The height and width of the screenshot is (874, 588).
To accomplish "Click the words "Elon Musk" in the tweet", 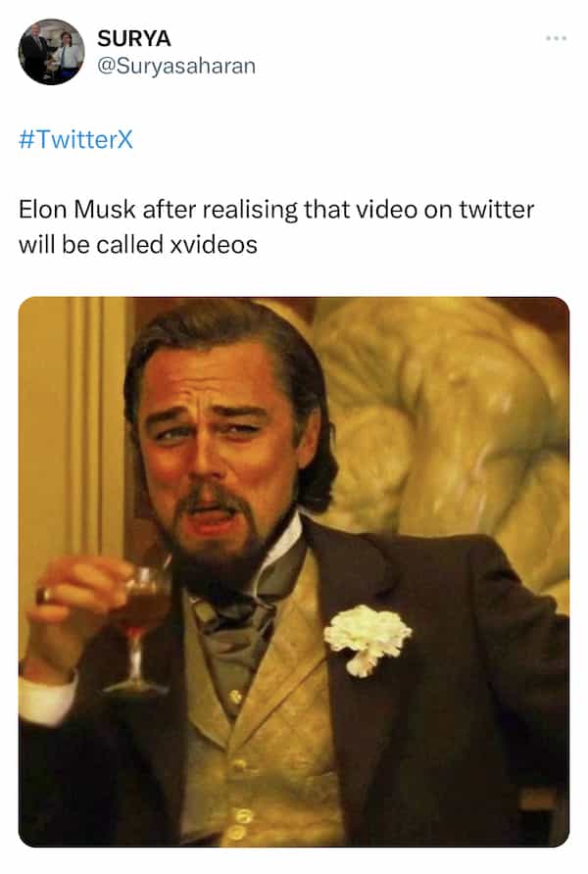I will [76, 210].
